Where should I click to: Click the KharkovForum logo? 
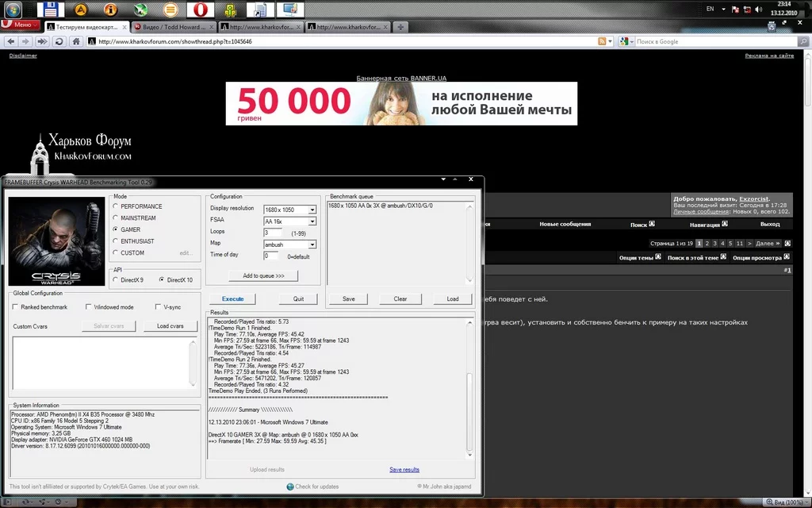80,153
